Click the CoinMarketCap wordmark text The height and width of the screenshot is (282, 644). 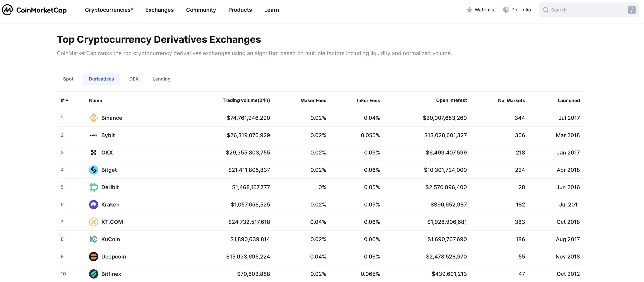(x=42, y=10)
